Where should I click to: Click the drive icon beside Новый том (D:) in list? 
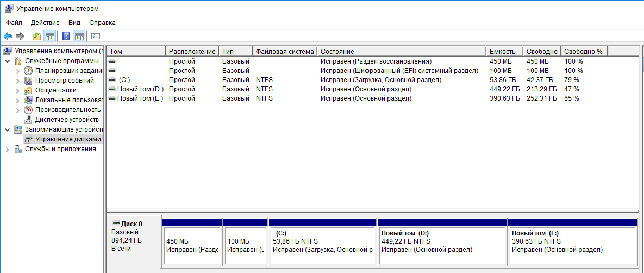[112, 89]
